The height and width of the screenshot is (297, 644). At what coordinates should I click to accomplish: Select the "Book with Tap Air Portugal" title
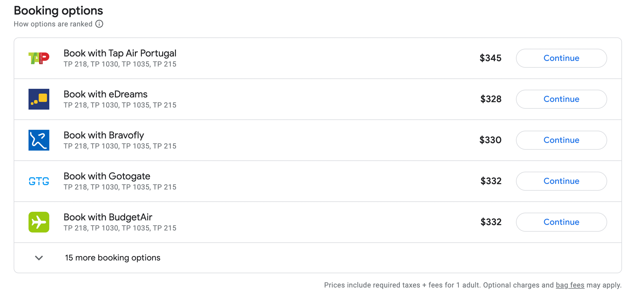coord(120,53)
